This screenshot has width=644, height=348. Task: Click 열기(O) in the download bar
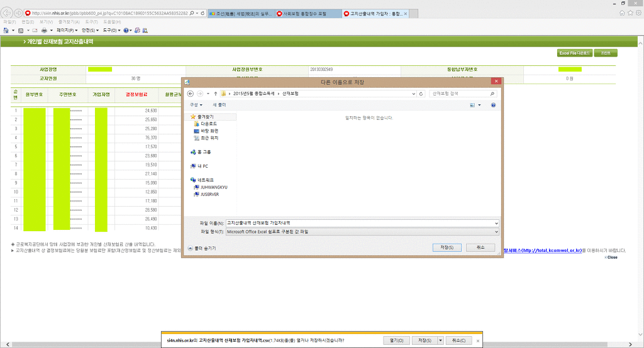pos(397,340)
